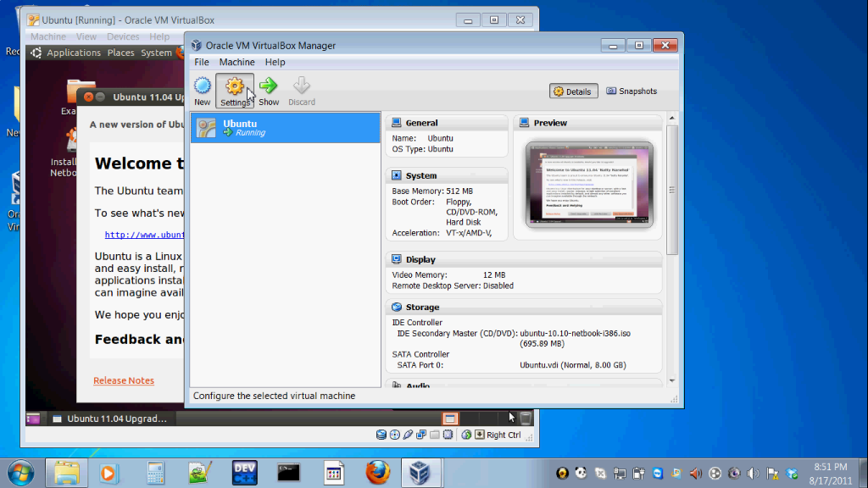The width and height of the screenshot is (868, 488).
Task: Click the System section chip icon
Action: (397, 175)
